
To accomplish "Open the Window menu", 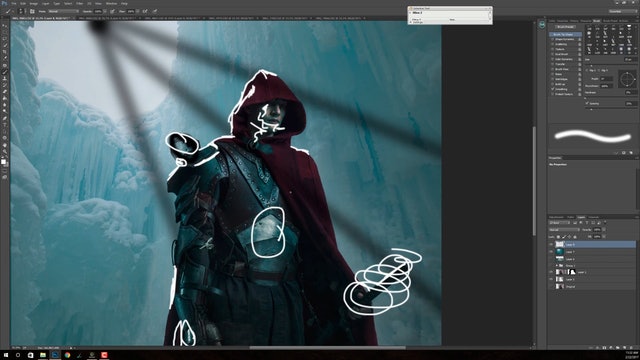I will [111, 3].
